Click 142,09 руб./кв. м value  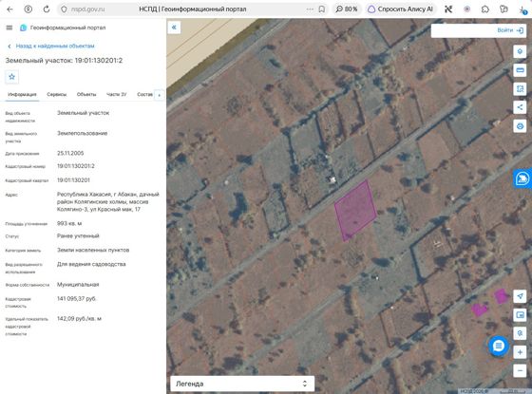point(79,319)
